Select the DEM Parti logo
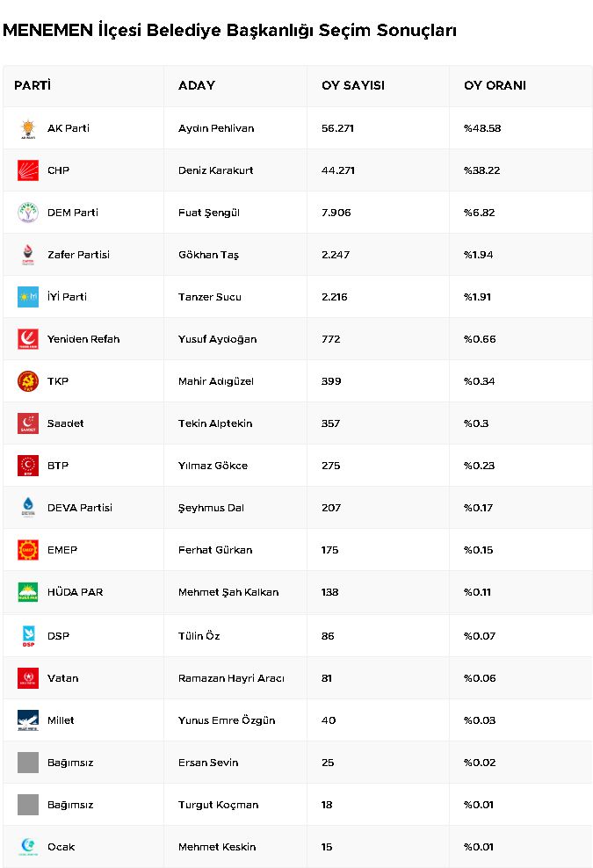This screenshot has height=868, width=593. [28, 213]
